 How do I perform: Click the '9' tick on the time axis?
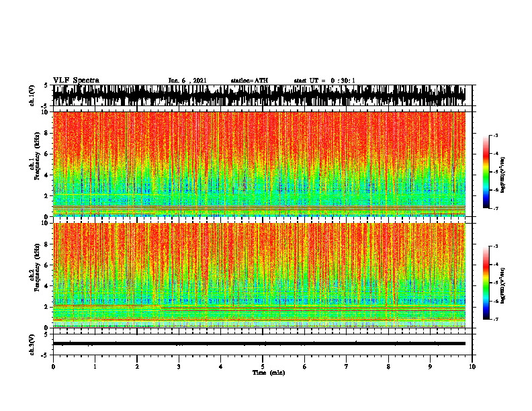(430, 367)
